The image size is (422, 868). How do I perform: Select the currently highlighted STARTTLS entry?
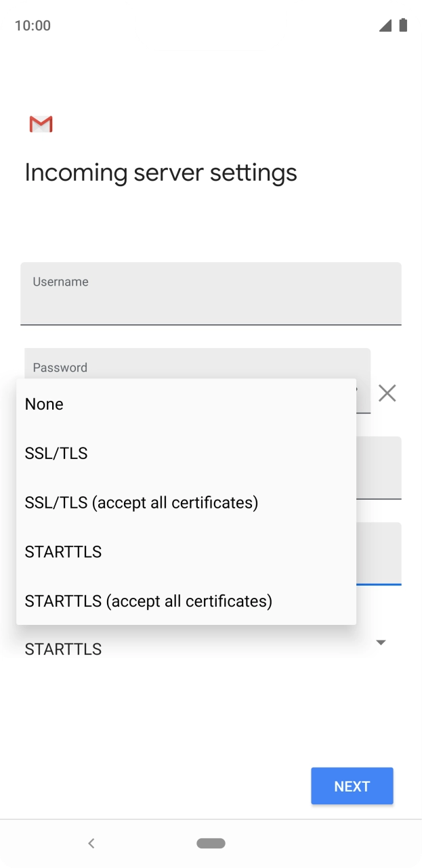coord(63,551)
